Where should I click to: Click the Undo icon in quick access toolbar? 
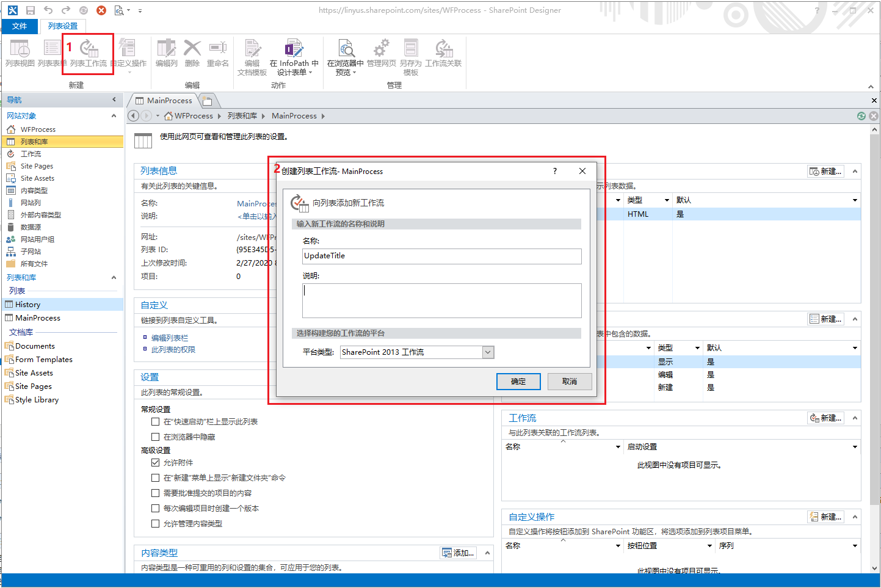[48, 10]
